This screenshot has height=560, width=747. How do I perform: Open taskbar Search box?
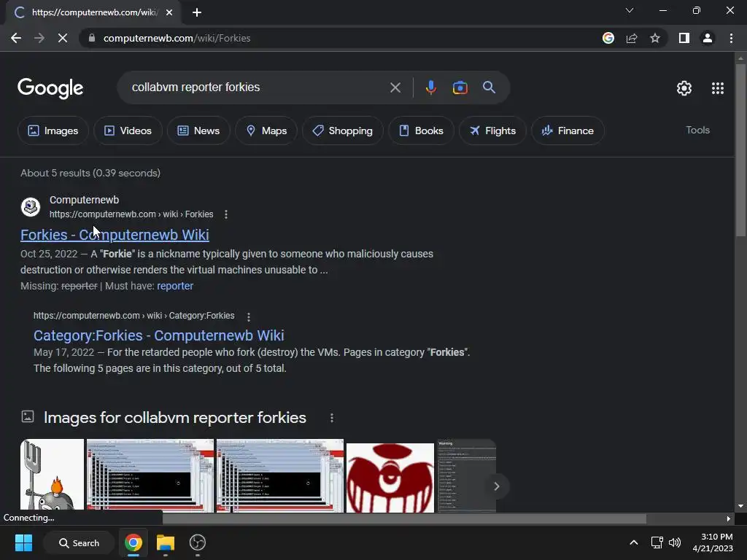[79, 542]
